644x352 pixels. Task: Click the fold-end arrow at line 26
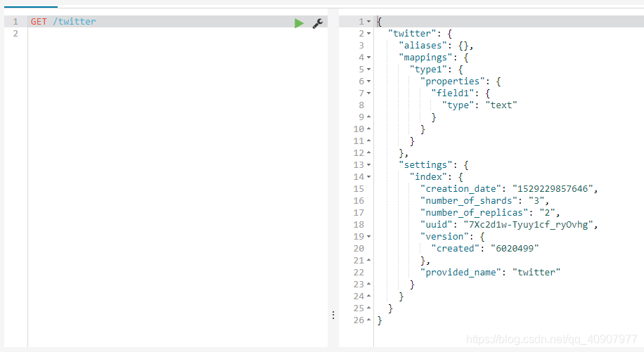pos(369,320)
